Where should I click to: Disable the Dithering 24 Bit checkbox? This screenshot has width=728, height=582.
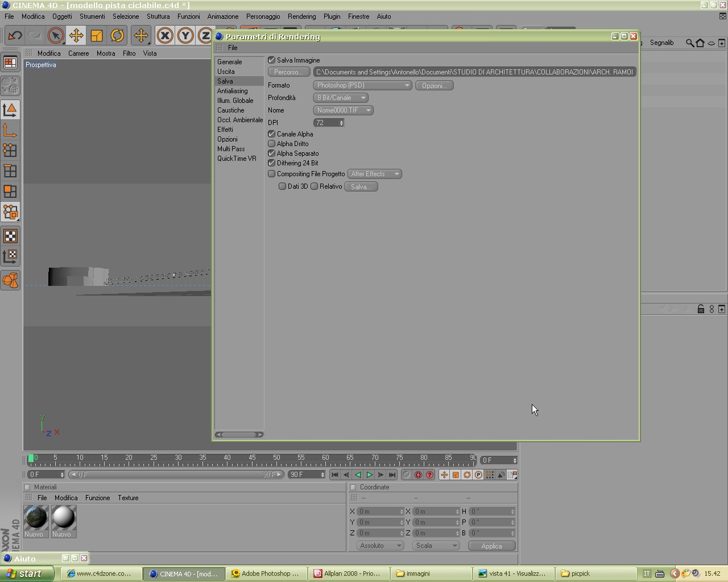click(x=272, y=163)
